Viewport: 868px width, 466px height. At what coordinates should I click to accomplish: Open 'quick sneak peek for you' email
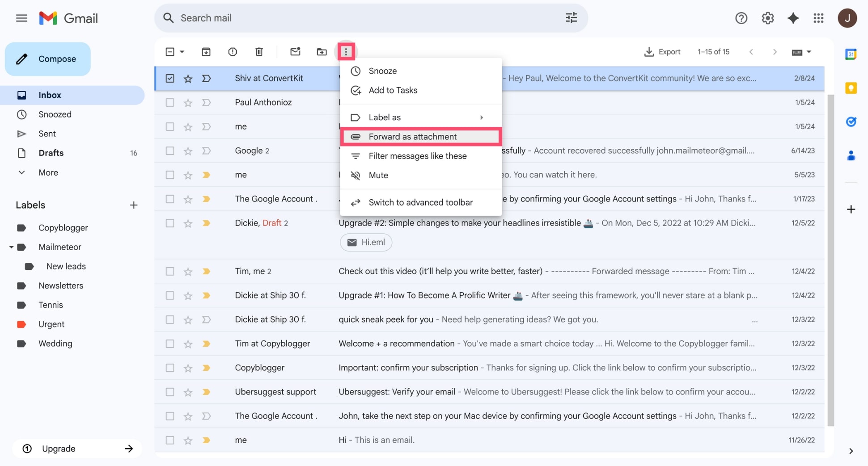(x=489, y=320)
